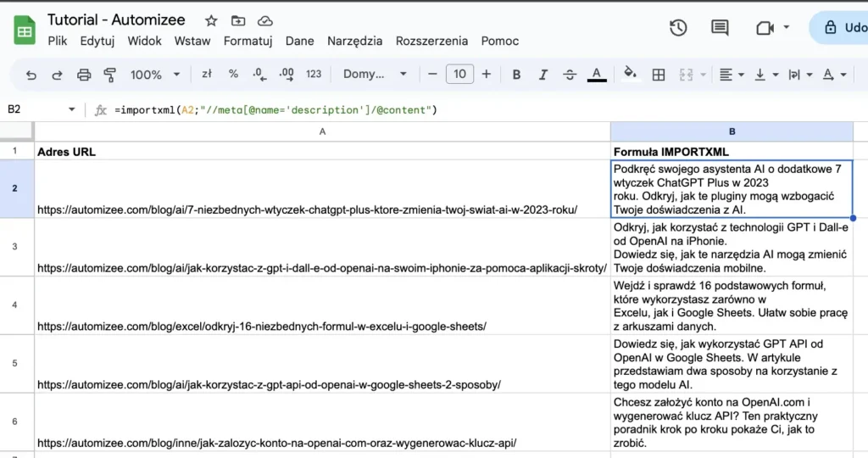The height and width of the screenshot is (458, 868).
Task: Open the borders tool
Action: tap(658, 75)
